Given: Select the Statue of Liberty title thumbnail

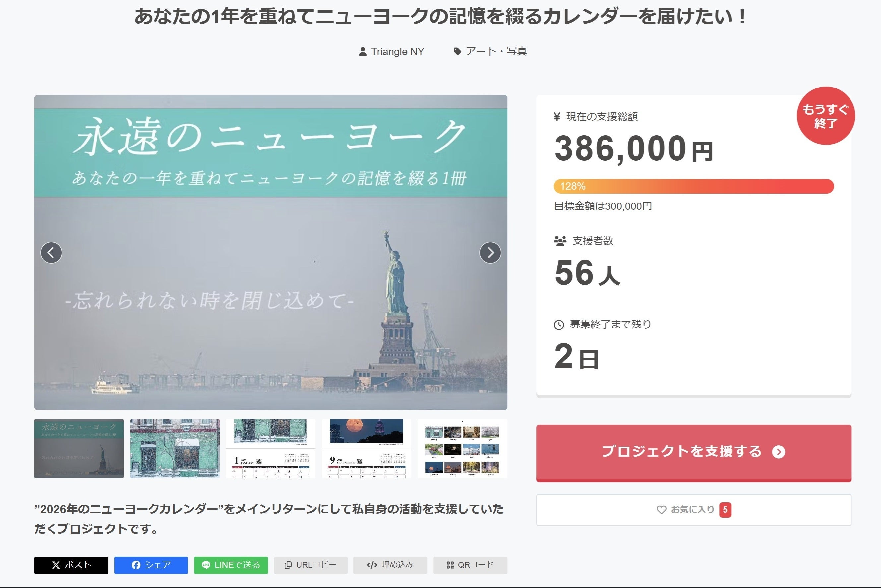Looking at the screenshot, I should (79, 448).
